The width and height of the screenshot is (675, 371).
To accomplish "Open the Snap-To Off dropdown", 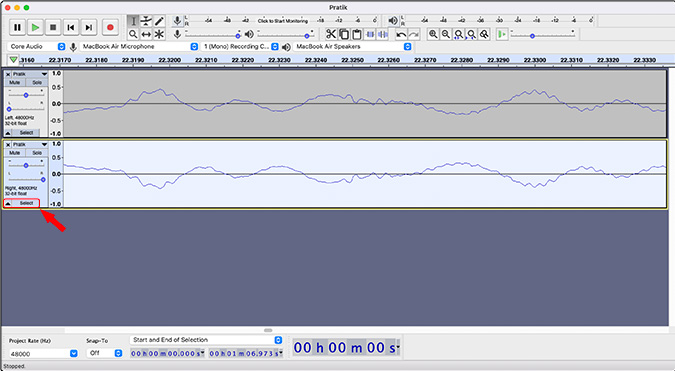I will [105, 353].
